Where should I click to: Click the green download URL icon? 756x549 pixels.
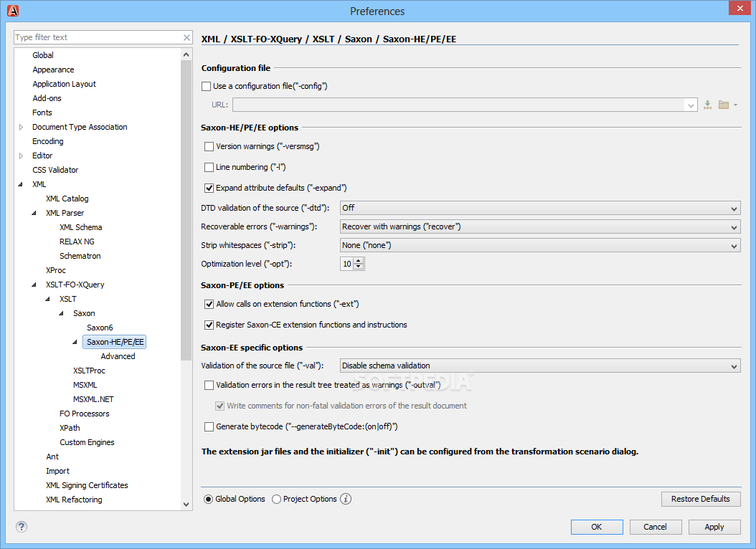707,105
